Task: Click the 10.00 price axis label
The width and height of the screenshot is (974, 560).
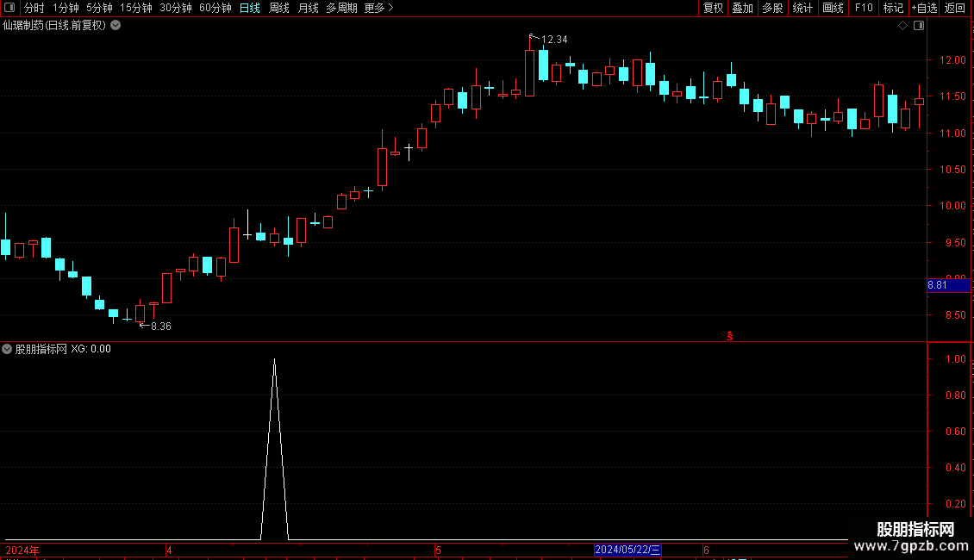Action: tap(952, 206)
